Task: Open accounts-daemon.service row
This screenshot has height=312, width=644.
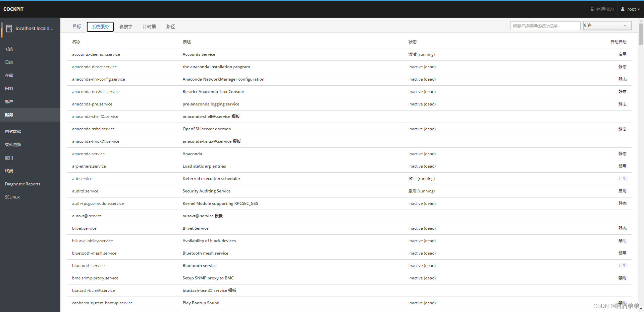Action: click(349, 54)
